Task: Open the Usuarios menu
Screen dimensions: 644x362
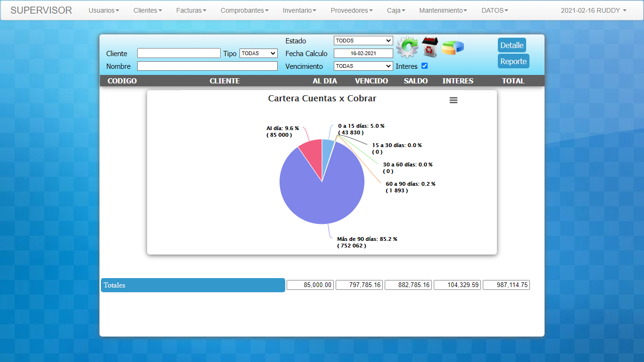Action: pyautogui.click(x=104, y=10)
